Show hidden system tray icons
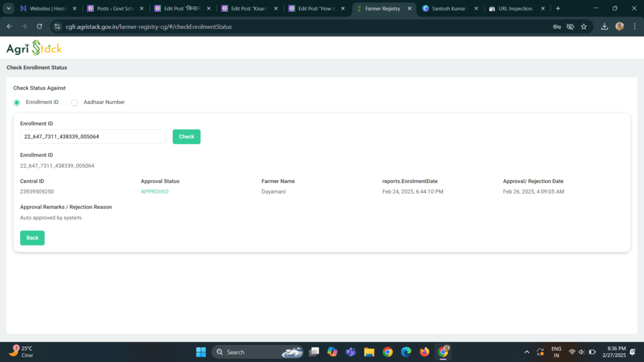Image resolution: width=644 pixels, height=362 pixels. pyautogui.click(x=526, y=352)
